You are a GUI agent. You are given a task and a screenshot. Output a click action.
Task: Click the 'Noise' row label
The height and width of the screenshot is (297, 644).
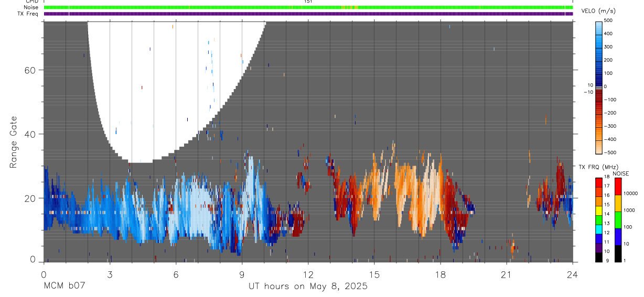[x=30, y=7]
